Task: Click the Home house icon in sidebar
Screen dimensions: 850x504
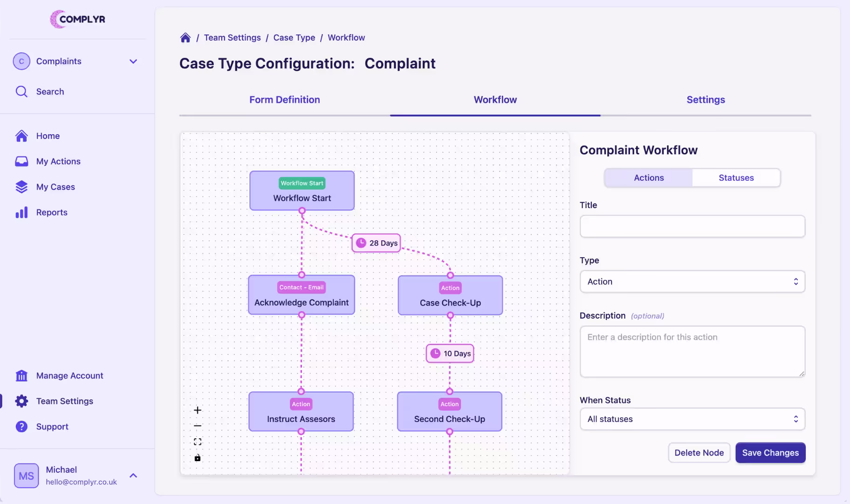Action: tap(21, 136)
